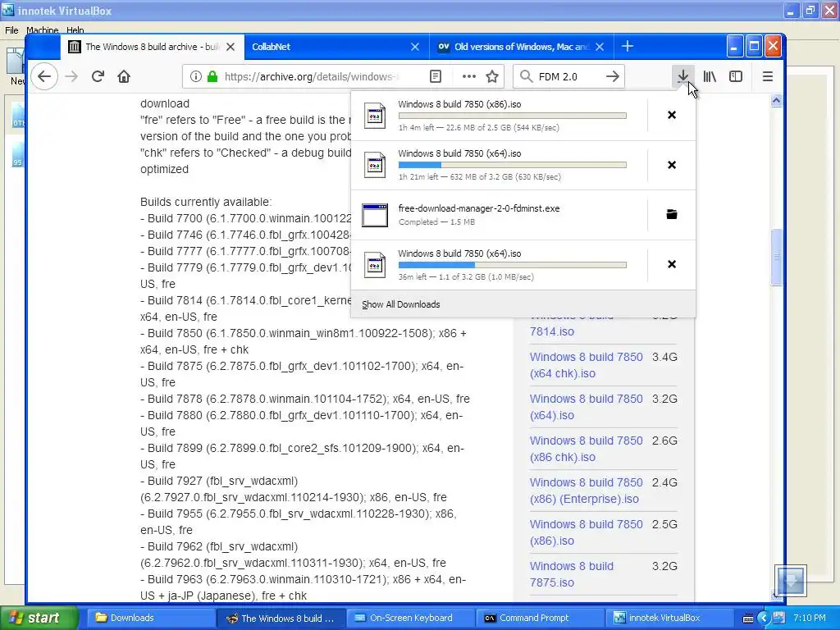Click progress bar of 1.1 of 3.2 GB download
This screenshot has width=840, height=630.
point(512,265)
